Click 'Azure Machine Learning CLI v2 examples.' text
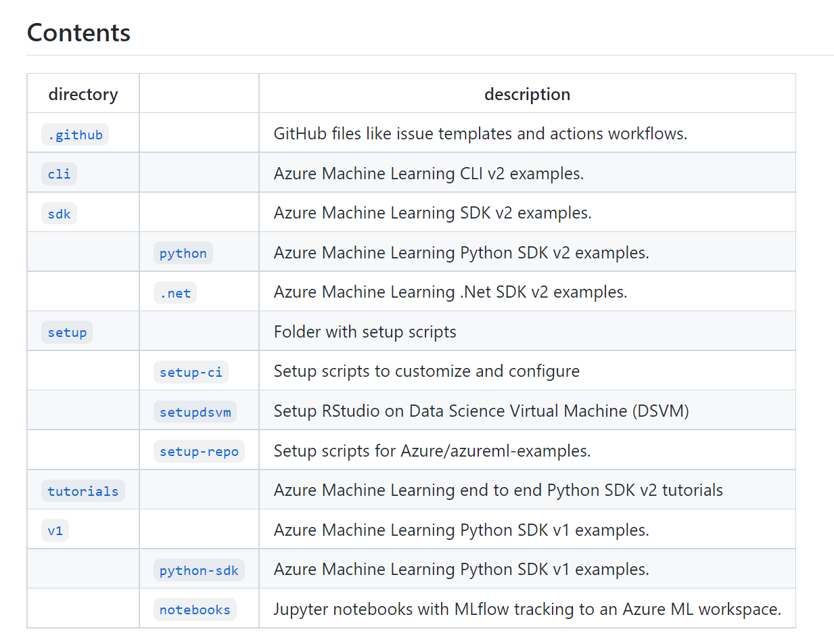 click(x=429, y=174)
